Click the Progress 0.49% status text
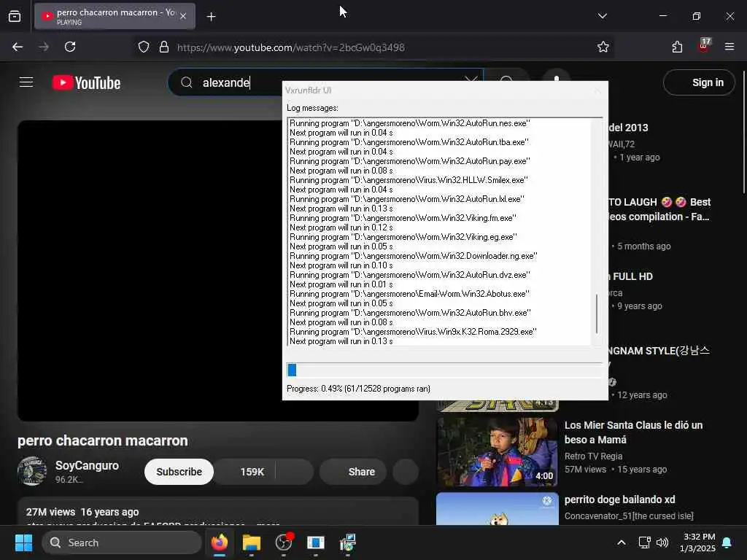This screenshot has width=747, height=560. pos(358,389)
